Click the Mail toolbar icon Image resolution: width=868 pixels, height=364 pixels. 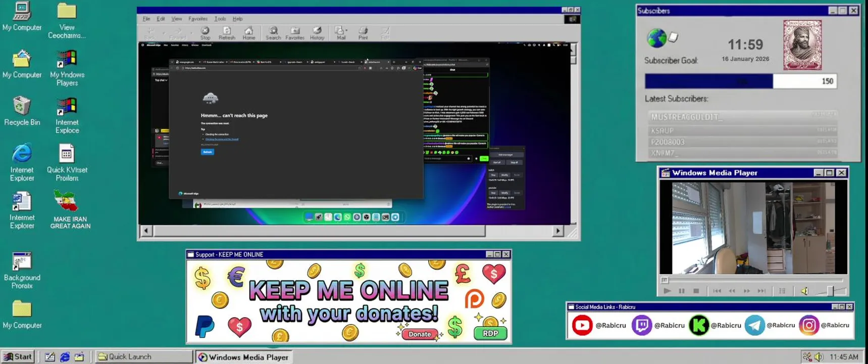340,33
